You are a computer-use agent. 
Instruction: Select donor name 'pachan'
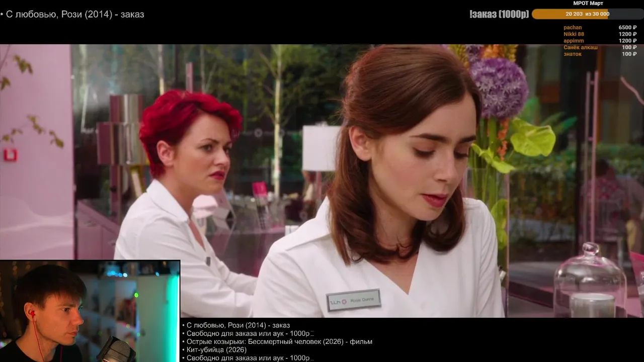573,28
